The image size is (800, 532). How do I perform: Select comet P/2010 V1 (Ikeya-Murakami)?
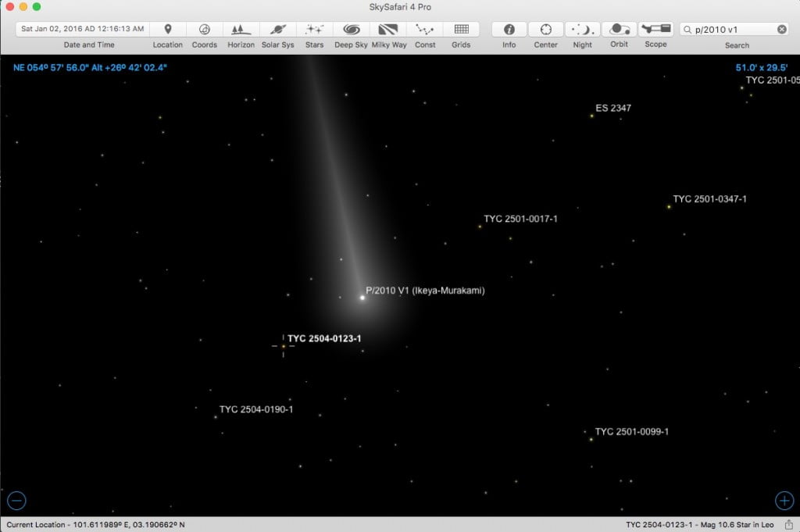362,298
